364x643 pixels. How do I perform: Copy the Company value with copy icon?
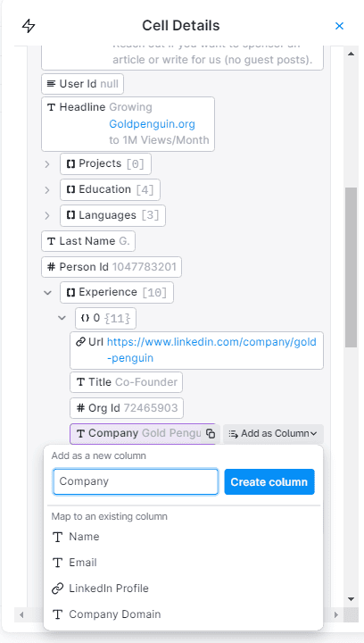coord(211,433)
